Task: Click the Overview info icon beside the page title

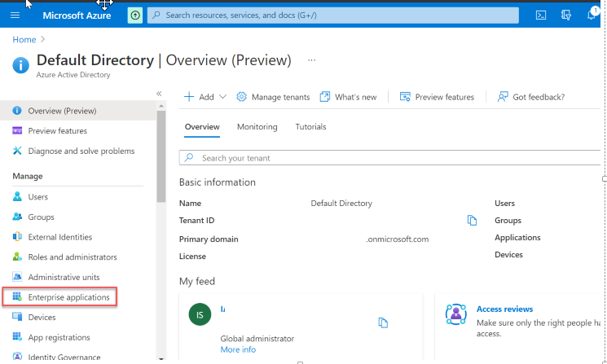Action: click(20, 65)
